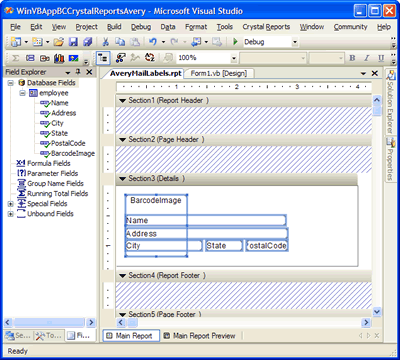This screenshot has width=400, height=360.
Task: Select the AveryMailLabels.rpt tab
Action: pos(143,73)
